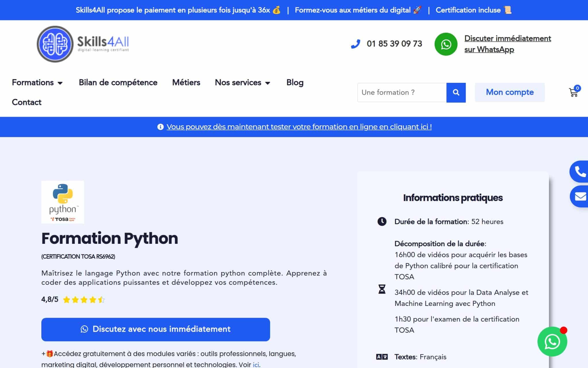The height and width of the screenshot is (368, 588).
Task: Click the 4,8/5 rating text
Action: click(x=50, y=300)
